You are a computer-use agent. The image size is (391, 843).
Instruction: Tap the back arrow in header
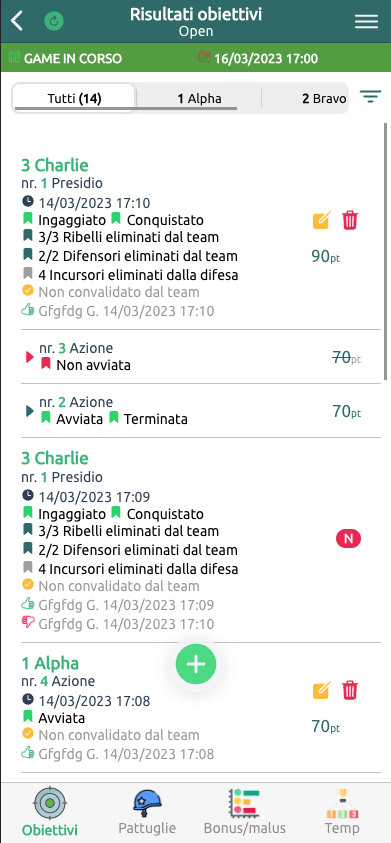click(17, 22)
